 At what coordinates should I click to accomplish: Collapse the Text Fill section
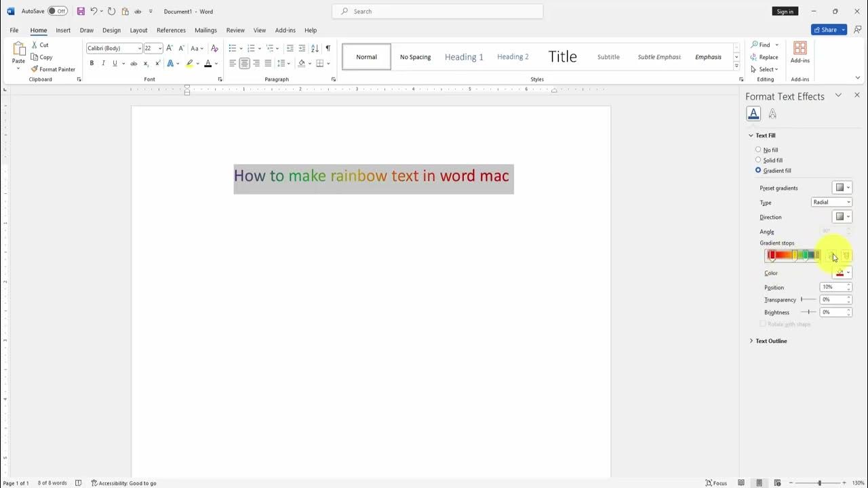[x=763, y=136]
